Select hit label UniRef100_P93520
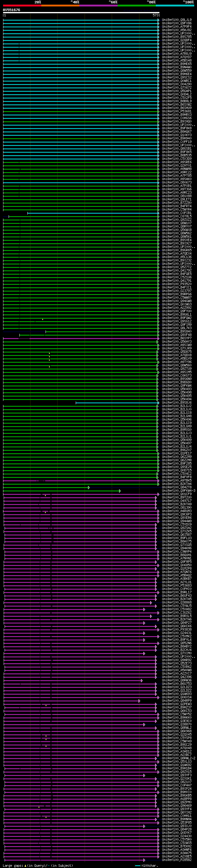Screen dimensions: 197x868 177,284
